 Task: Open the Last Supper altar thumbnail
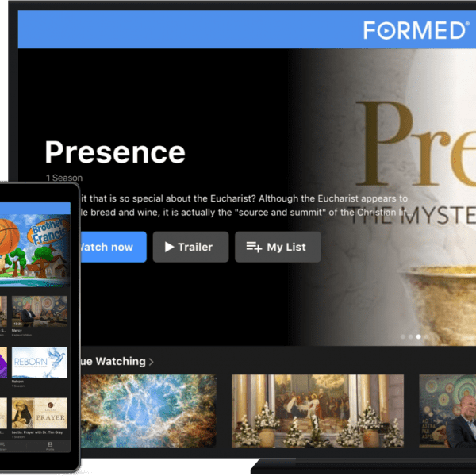point(317,411)
